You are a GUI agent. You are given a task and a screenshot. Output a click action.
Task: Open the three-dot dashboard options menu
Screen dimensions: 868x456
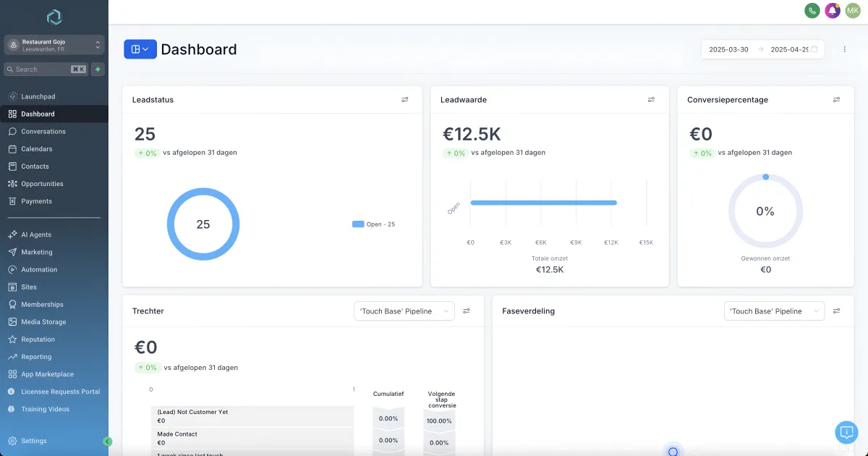tap(845, 49)
